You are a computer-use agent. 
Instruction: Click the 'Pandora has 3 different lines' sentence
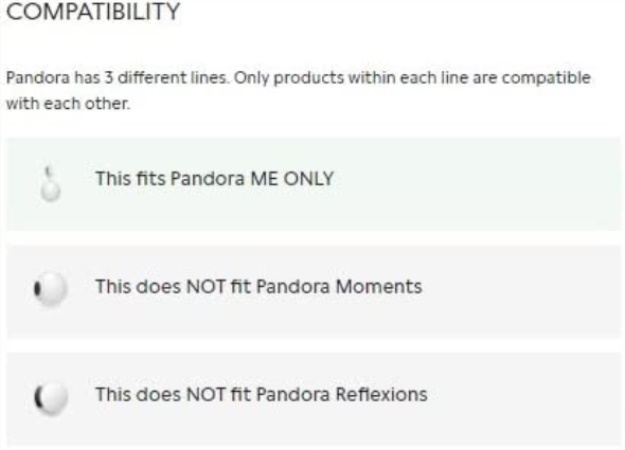click(118, 77)
